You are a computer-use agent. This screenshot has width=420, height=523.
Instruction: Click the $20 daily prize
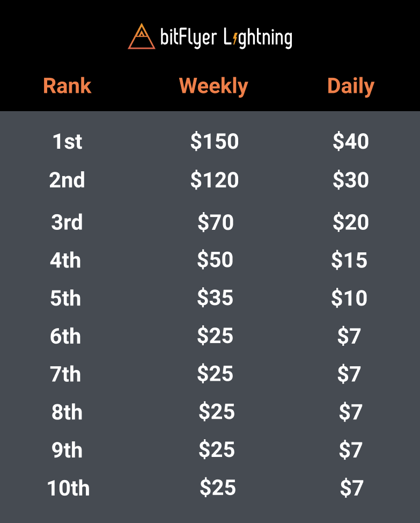click(x=351, y=222)
